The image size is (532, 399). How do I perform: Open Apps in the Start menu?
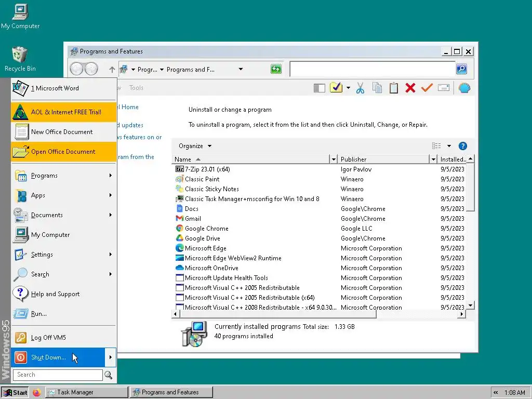click(x=63, y=195)
